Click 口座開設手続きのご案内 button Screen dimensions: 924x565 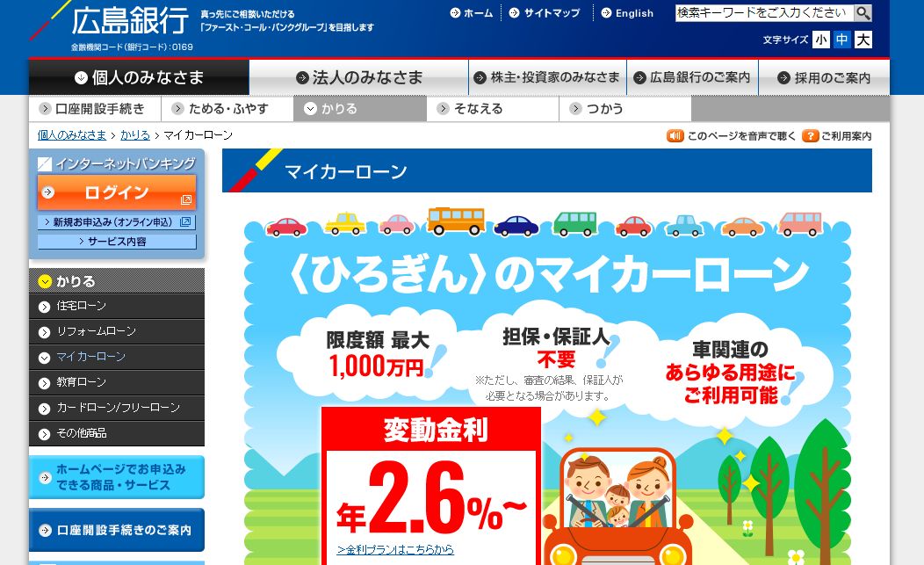point(117,530)
